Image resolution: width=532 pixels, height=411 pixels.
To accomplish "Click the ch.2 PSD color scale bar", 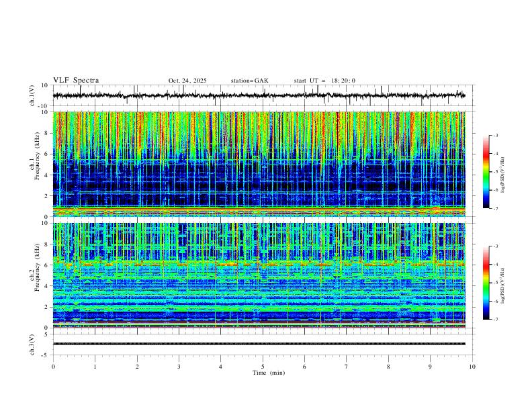I will 486,283.
